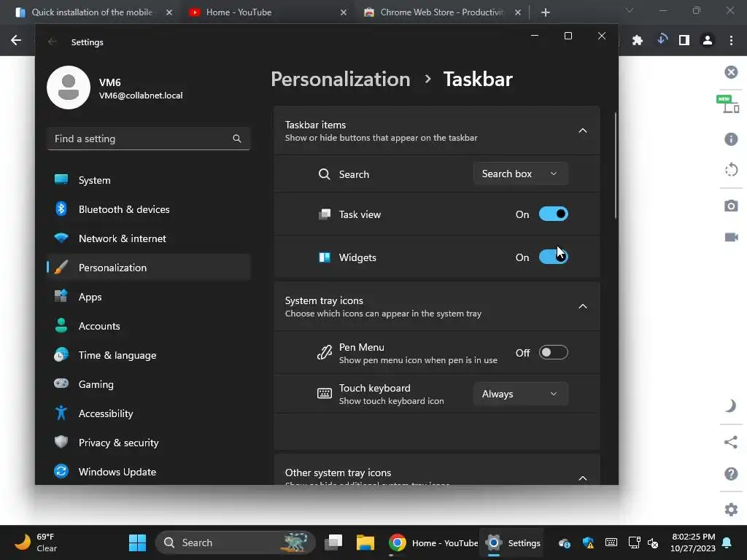Viewport: 747px width, 560px height.
Task: Go to Gaming settings
Action: [149, 384]
